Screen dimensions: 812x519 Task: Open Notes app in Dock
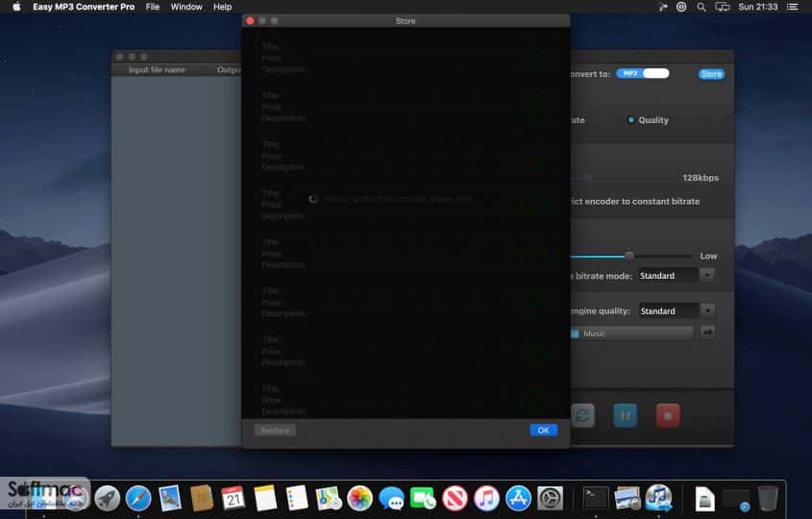265,498
